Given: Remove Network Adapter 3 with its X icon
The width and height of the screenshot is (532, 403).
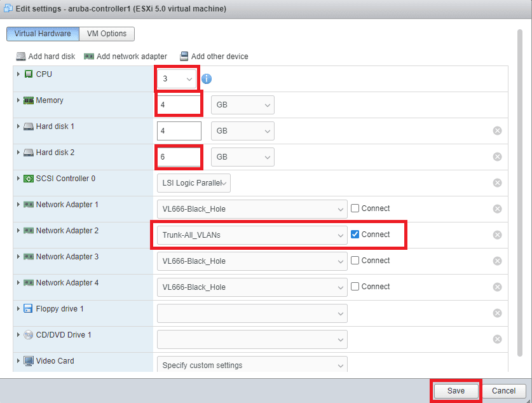Looking at the screenshot, I should tap(498, 261).
